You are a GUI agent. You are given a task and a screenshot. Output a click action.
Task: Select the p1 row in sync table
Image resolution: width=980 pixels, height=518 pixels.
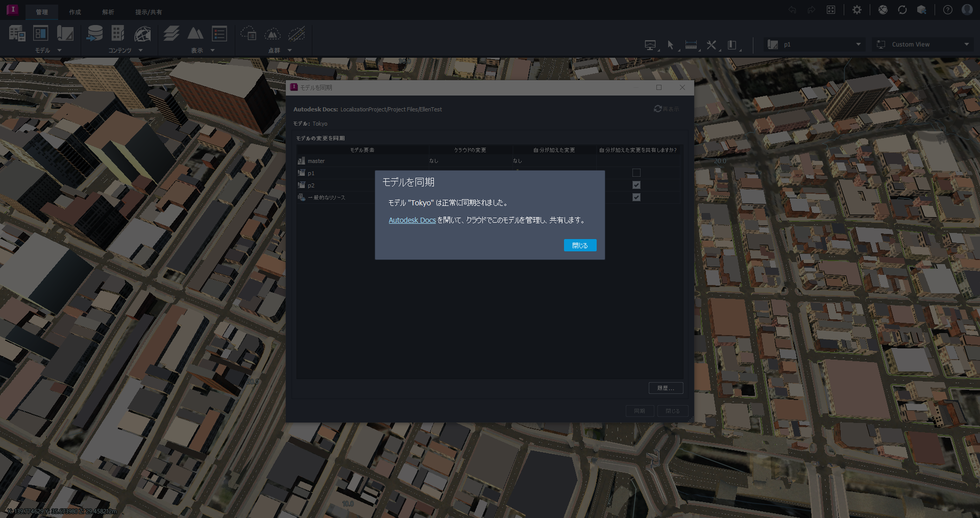[488, 173]
